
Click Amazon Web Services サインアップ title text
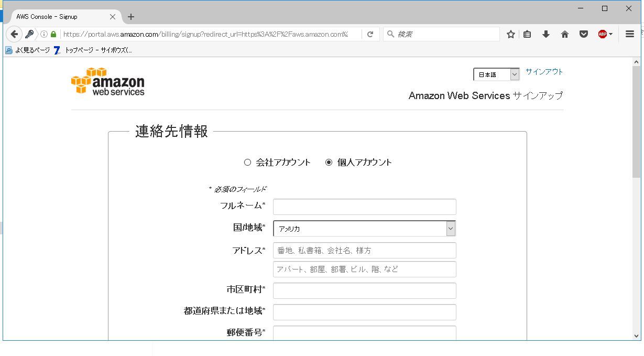pos(486,96)
